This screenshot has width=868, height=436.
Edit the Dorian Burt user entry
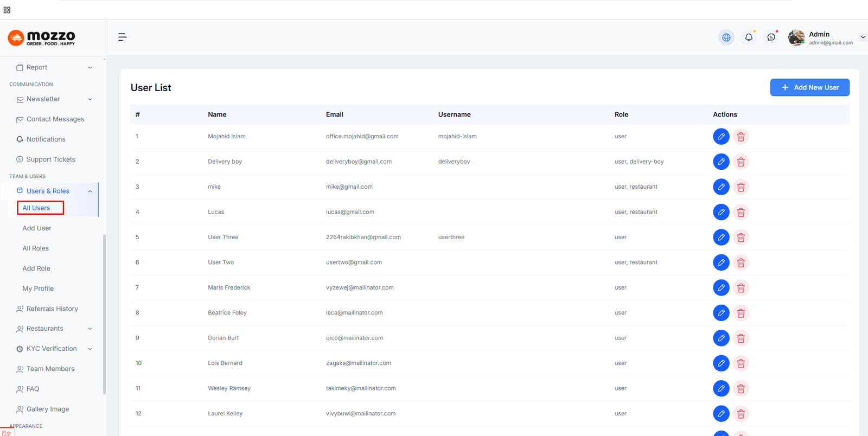tap(720, 338)
